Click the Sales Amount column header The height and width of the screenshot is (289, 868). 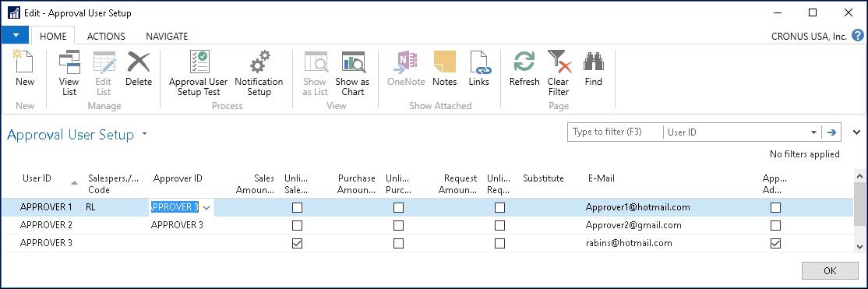pyautogui.click(x=255, y=184)
